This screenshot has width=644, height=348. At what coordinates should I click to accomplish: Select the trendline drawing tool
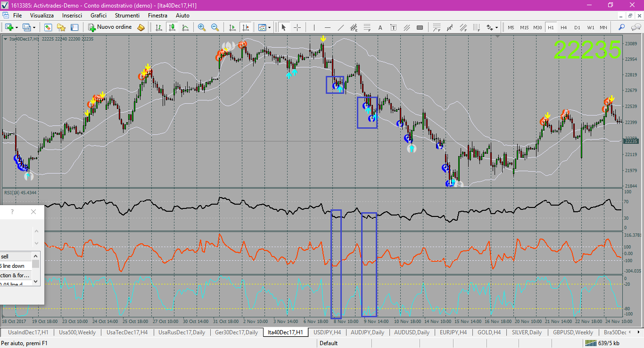click(340, 27)
